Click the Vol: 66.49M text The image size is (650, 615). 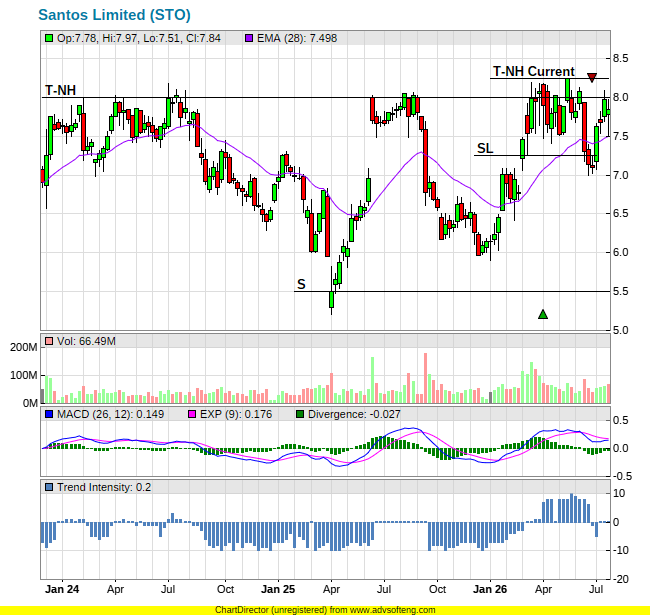(x=86, y=341)
